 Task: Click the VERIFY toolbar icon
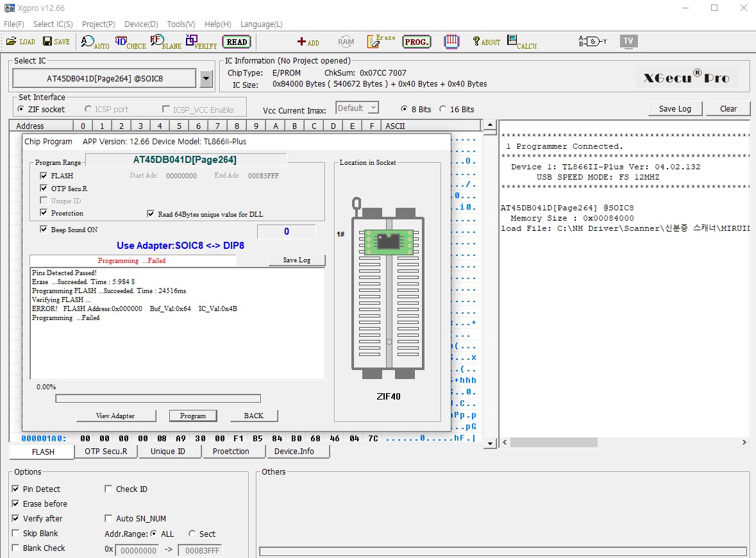tap(201, 42)
